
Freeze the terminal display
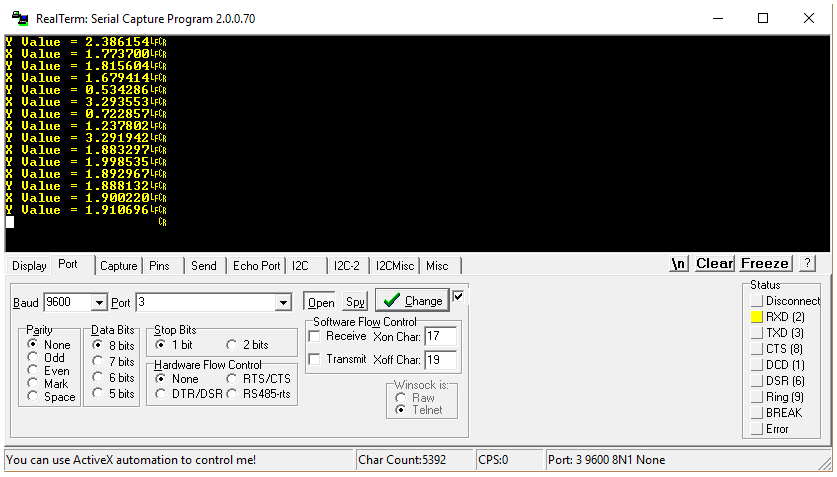[765, 264]
